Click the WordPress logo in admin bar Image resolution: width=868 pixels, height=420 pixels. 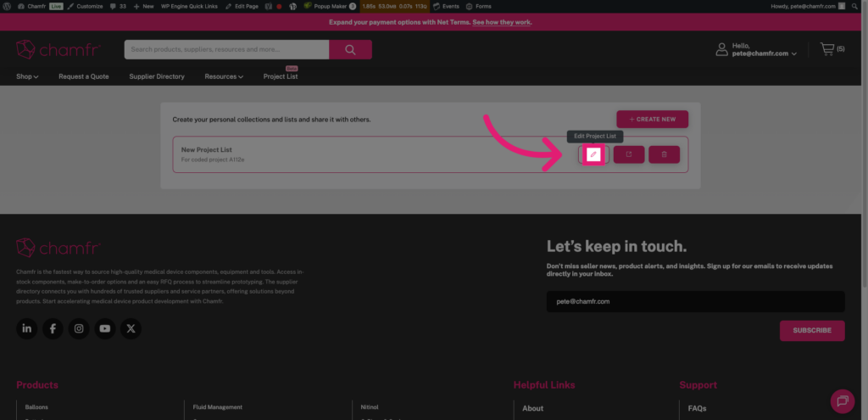[x=7, y=6]
